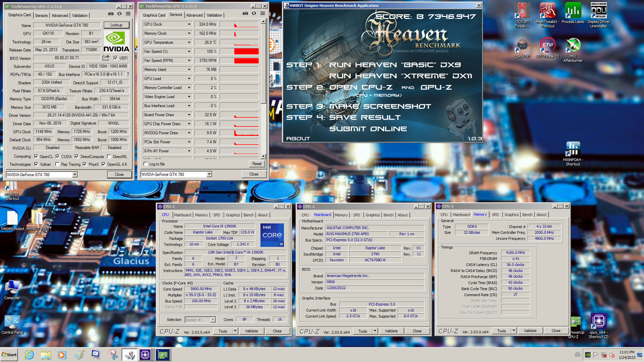Click the Start button
644x362 pixels.
pos(9,355)
